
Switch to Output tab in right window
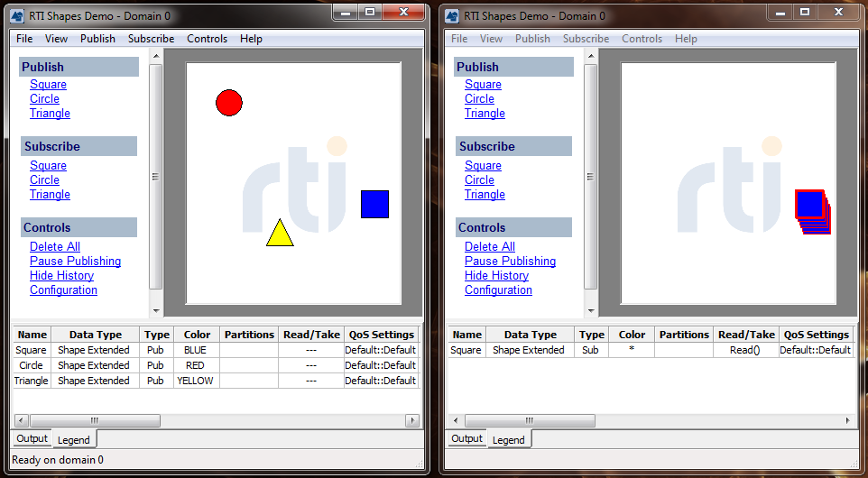467,438
